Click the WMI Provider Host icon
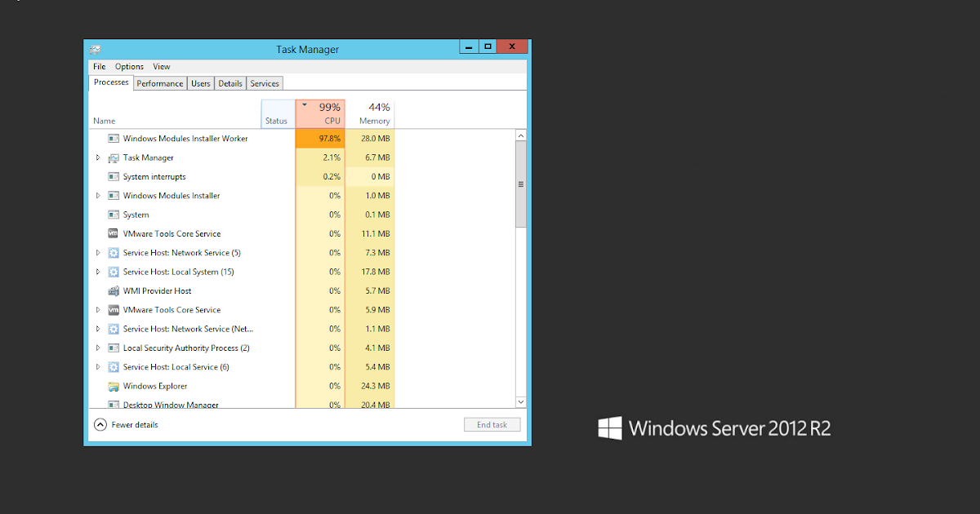 pos(114,291)
